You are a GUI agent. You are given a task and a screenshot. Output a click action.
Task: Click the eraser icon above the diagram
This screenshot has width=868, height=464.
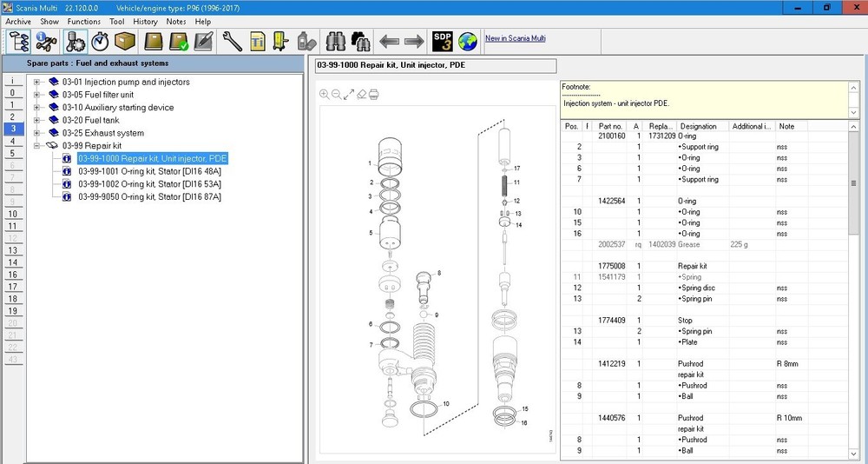(361, 95)
